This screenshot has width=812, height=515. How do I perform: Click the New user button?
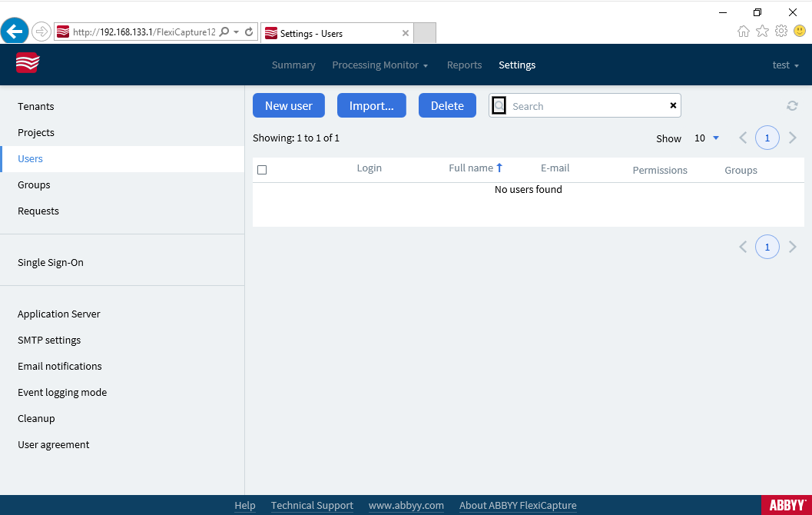pyautogui.click(x=288, y=106)
